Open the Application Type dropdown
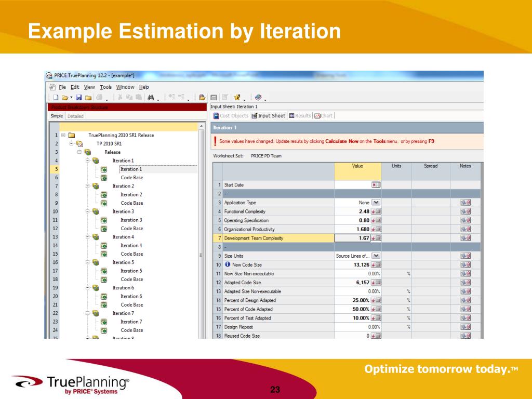This screenshot has width=532, height=399. pos(376,203)
